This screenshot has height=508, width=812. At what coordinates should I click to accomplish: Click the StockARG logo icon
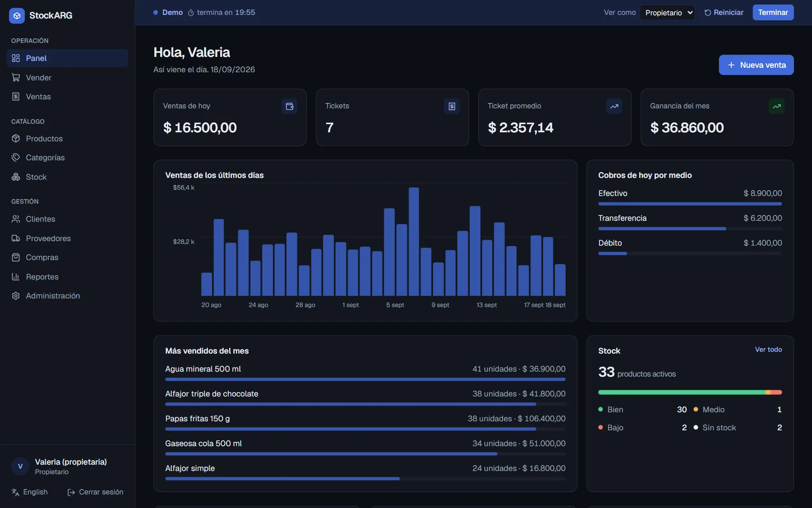click(17, 15)
